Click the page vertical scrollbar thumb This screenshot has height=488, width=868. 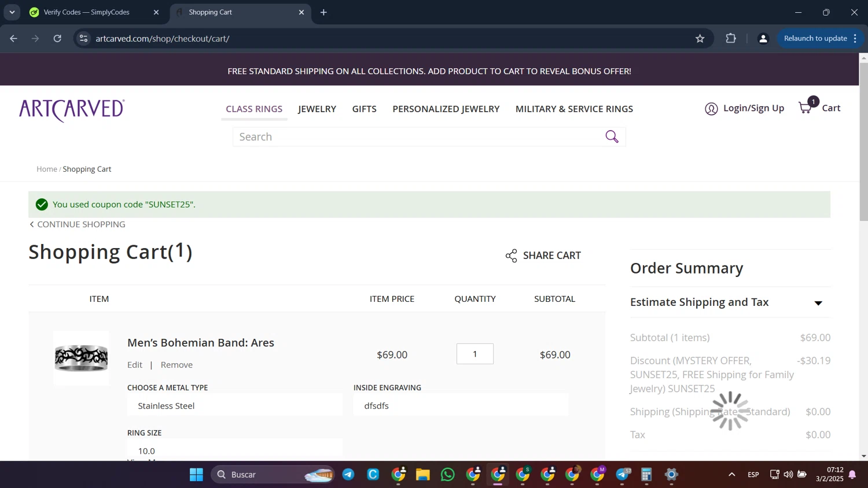tap(863, 142)
